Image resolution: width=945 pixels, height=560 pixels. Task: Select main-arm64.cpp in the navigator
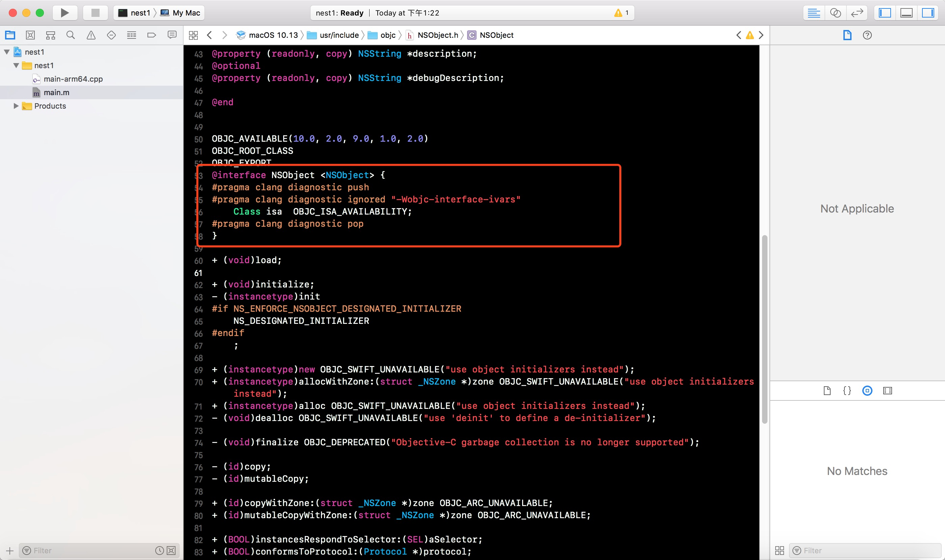pos(73,79)
